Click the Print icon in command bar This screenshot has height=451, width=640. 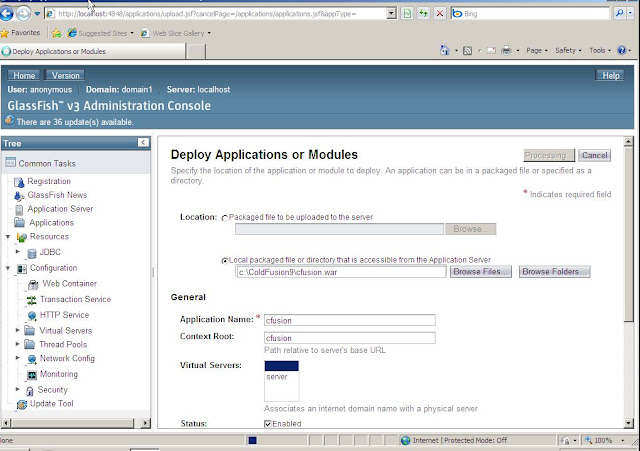pos(506,51)
